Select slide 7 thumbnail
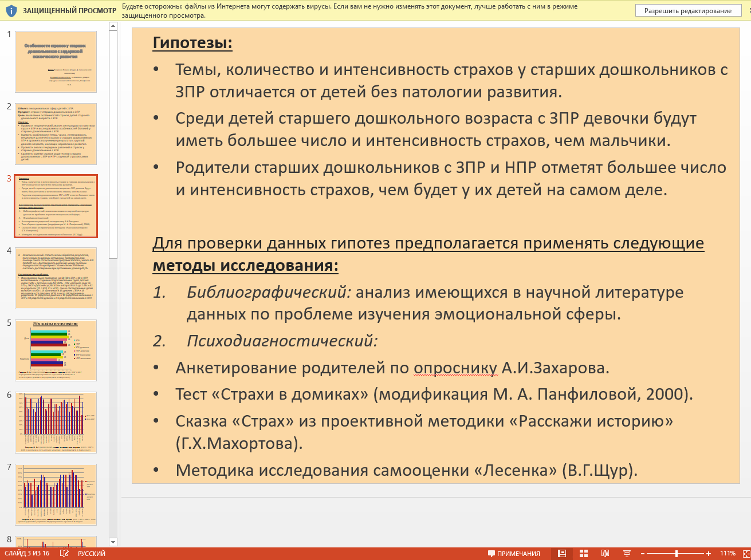 [x=56, y=495]
